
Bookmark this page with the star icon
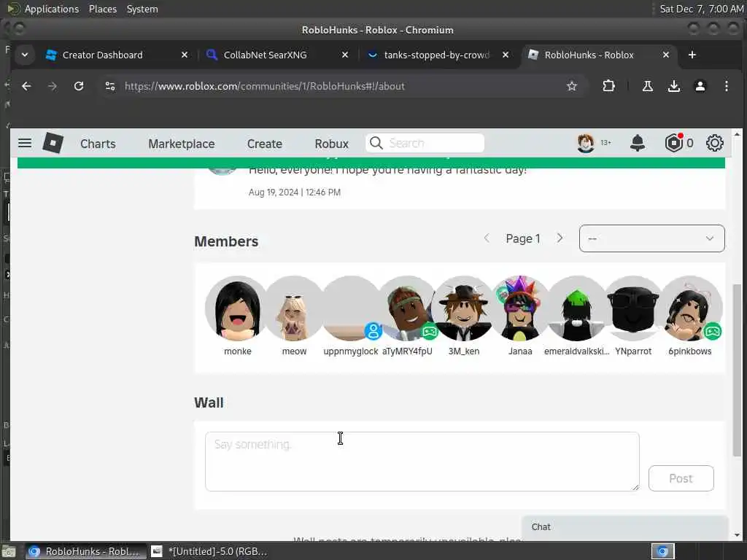(x=572, y=86)
